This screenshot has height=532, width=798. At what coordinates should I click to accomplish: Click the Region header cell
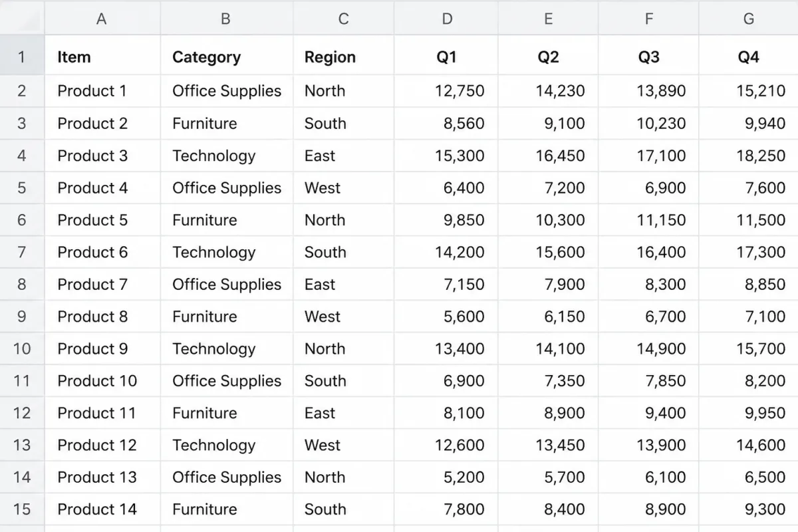[344, 57]
